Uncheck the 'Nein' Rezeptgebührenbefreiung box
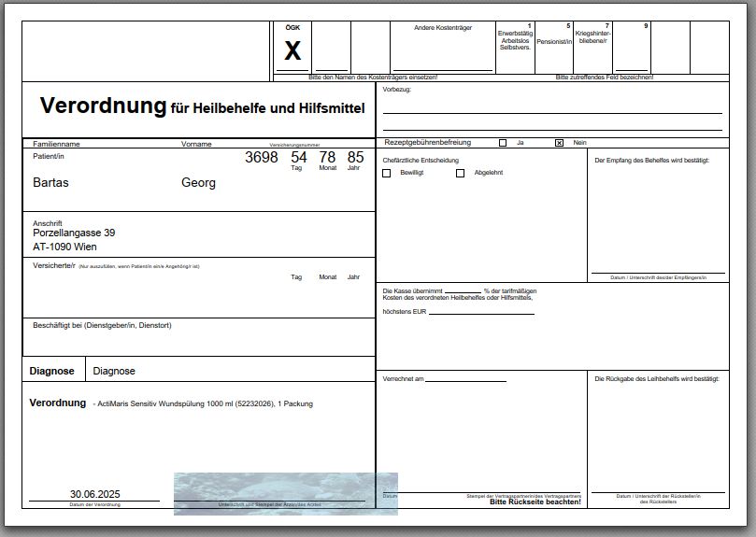 pyautogui.click(x=559, y=143)
